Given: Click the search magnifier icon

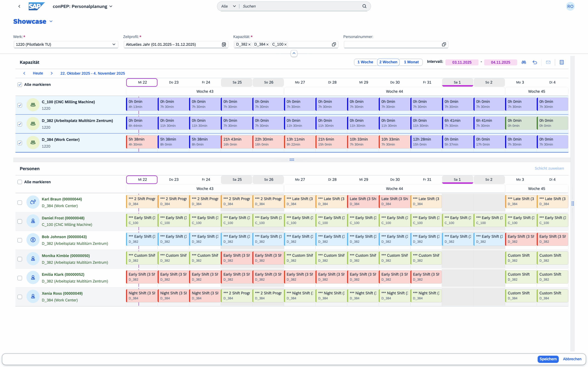Looking at the screenshot, I should (364, 6).
